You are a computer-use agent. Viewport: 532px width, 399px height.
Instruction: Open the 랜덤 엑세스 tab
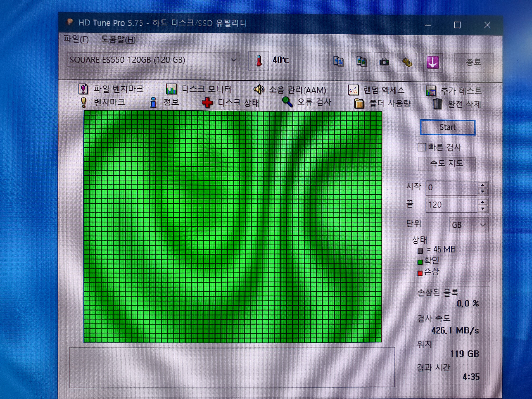click(x=377, y=90)
